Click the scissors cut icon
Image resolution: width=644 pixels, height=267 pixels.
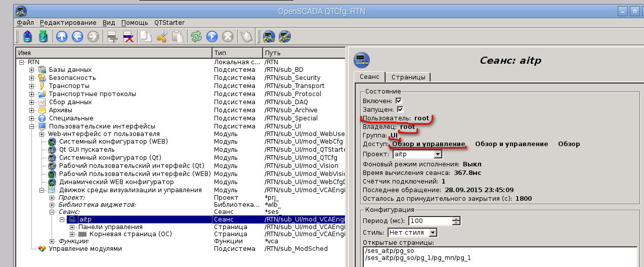[x=162, y=36]
